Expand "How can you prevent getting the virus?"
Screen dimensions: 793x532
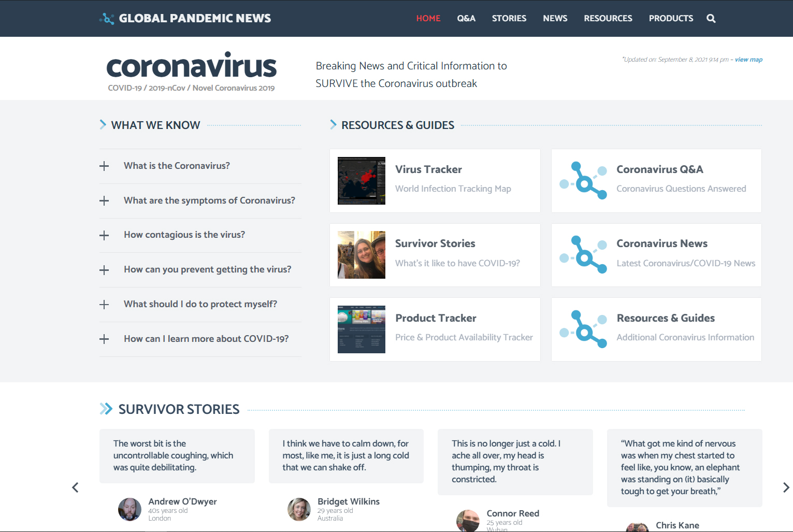pos(104,270)
